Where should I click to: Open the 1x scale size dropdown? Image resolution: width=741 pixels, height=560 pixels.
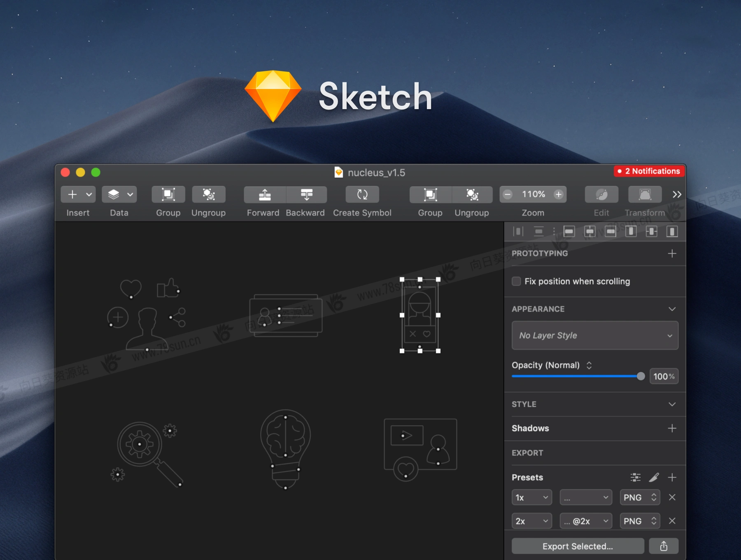(x=531, y=497)
